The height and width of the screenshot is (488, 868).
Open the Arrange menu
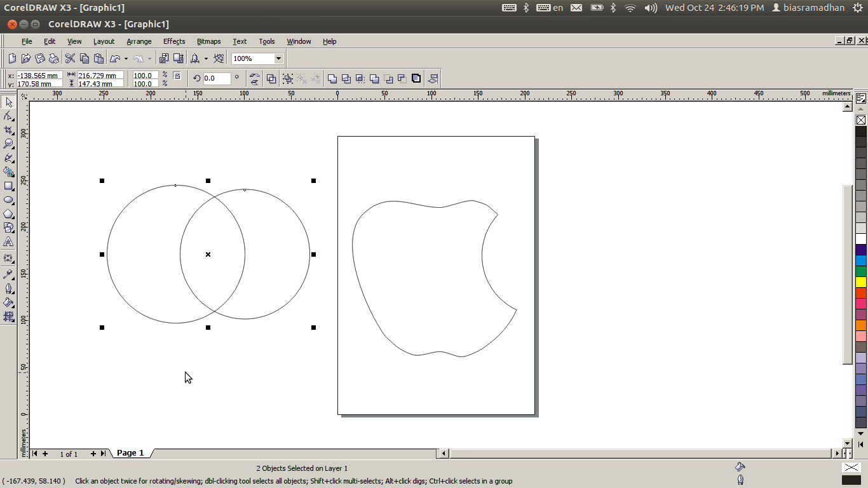coord(139,41)
